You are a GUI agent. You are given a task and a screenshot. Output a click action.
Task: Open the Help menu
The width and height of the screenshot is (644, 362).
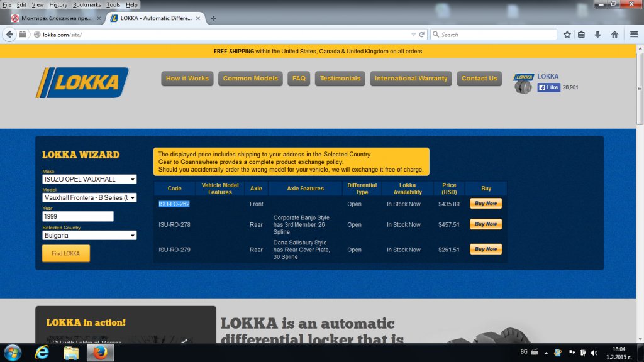pyautogui.click(x=131, y=4)
